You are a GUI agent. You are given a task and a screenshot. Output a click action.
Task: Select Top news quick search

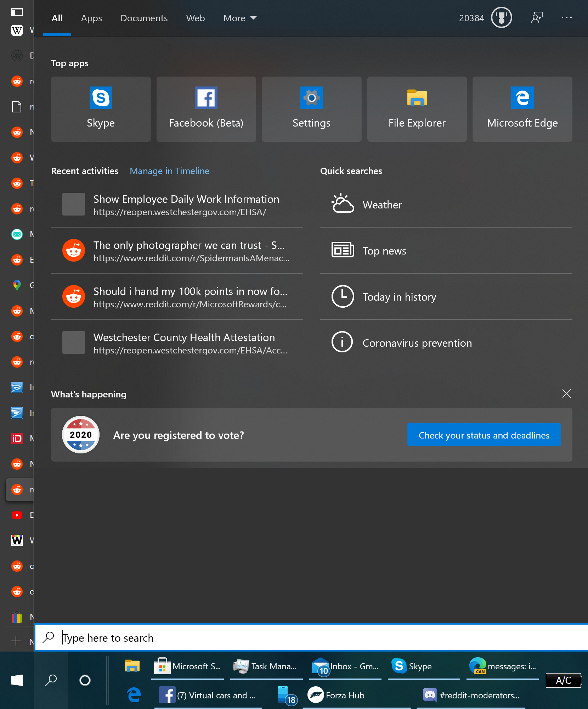[446, 251]
